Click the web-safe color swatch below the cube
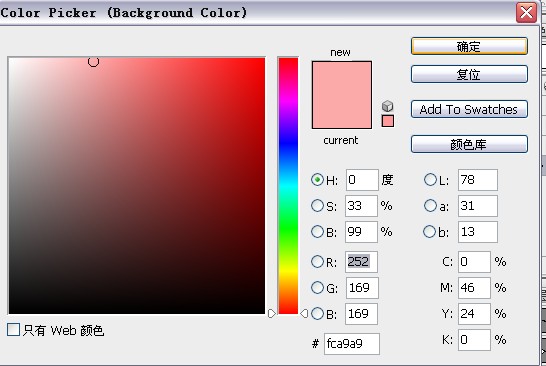Viewport: 546px width, 366px height. 388,121
